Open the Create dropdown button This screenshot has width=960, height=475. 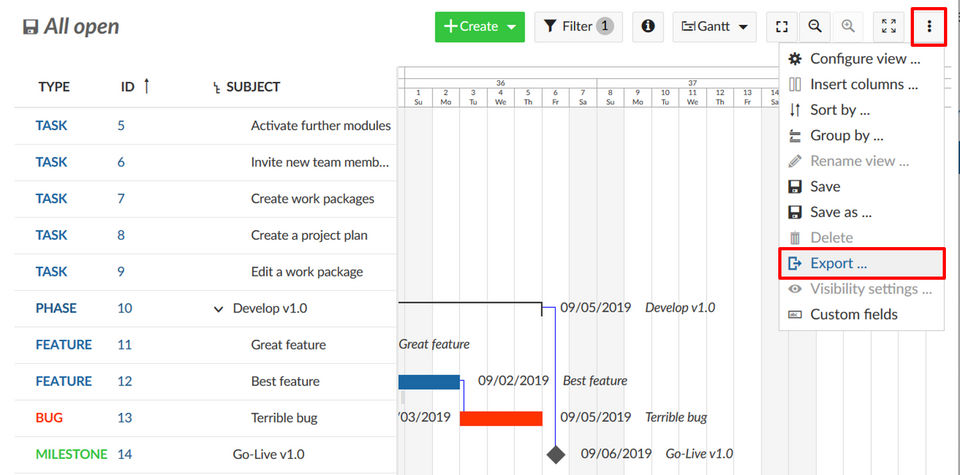click(x=480, y=27)
